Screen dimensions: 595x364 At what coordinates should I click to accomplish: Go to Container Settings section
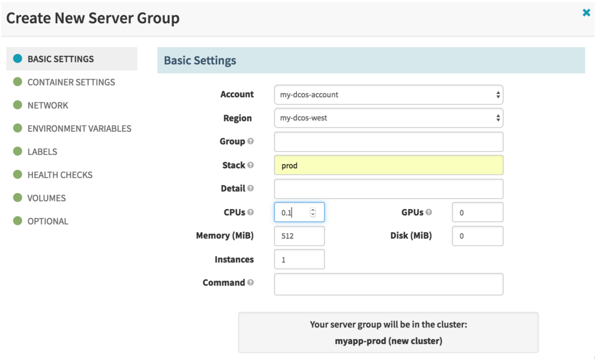[x=71, y=82]
